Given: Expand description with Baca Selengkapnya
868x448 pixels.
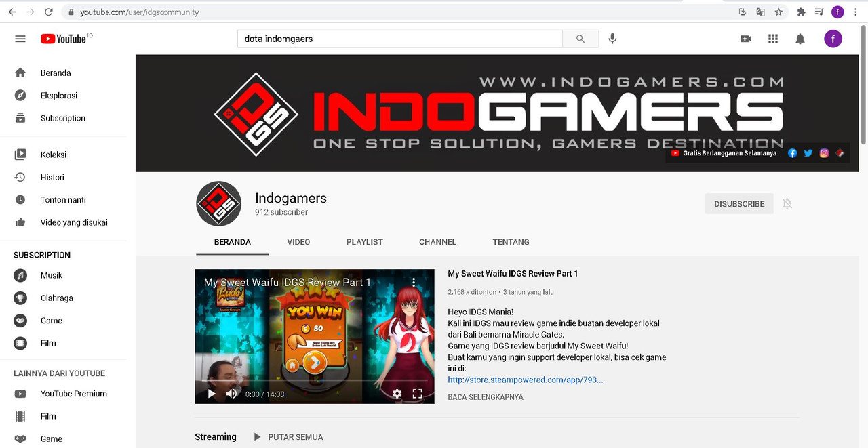Looking at the screenshot, I should coord(486,397).
